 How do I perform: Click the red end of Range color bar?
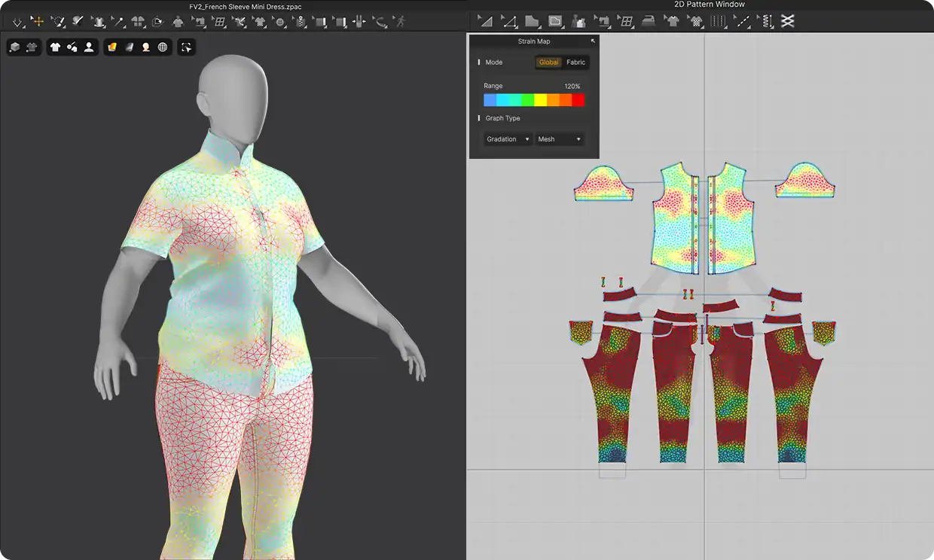(578, 100)
